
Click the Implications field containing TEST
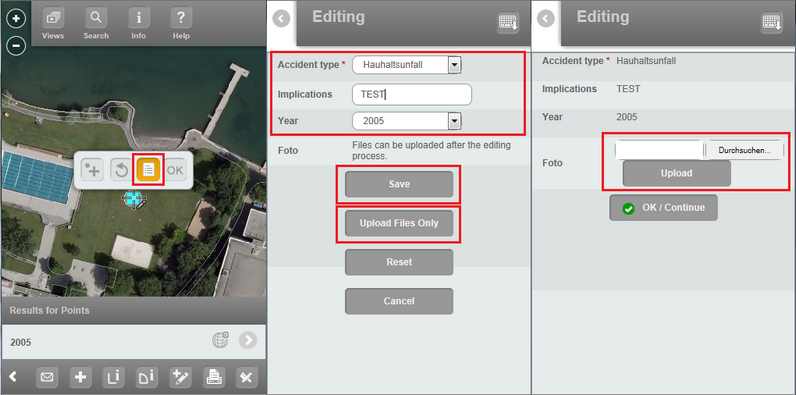point(412,94)
